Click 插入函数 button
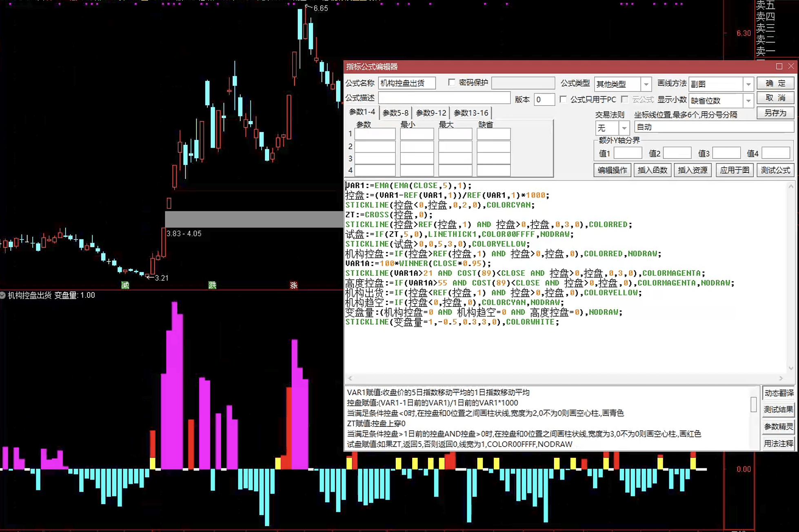Viewport: 799px width, 532px height. point(652,170)
